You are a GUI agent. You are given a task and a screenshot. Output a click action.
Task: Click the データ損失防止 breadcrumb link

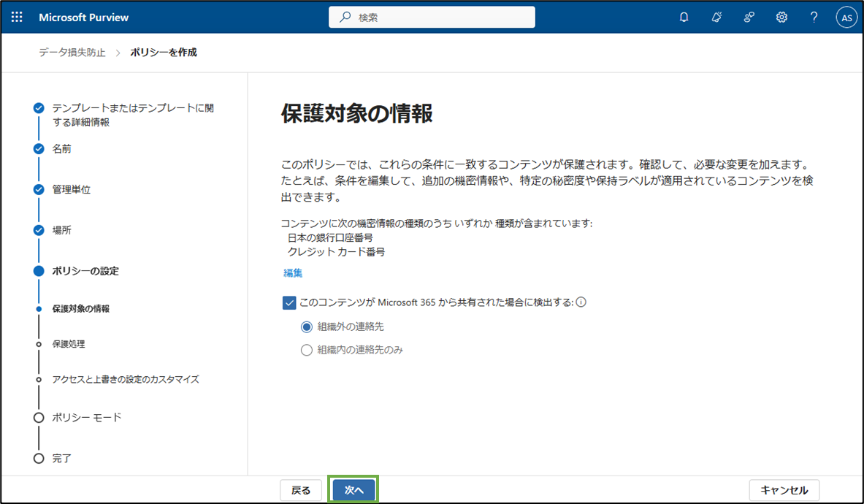[72, 53]
